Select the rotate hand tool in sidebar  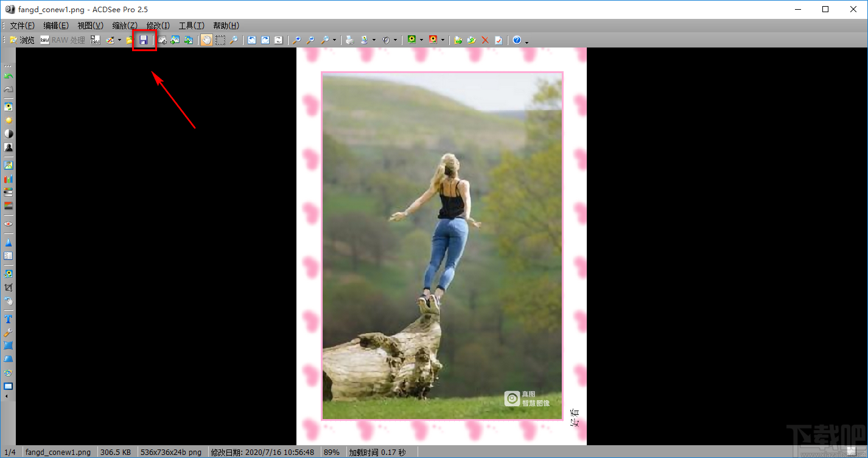pyautogui.click(x=9, y=301)
